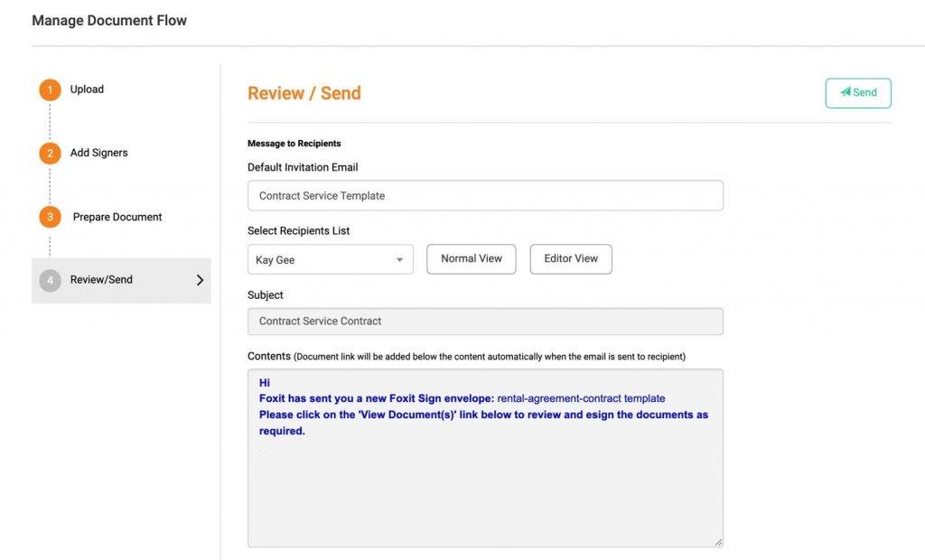Click the Send button

pos(858,93)
